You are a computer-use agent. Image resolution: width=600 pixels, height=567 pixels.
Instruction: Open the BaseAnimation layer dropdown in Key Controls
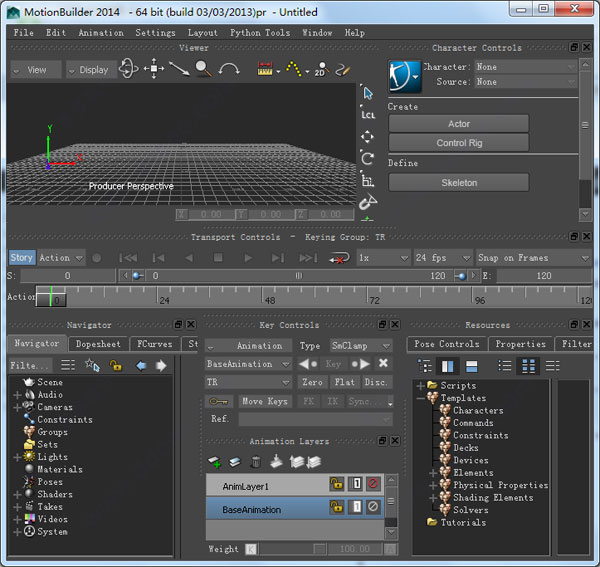(248, 364)
